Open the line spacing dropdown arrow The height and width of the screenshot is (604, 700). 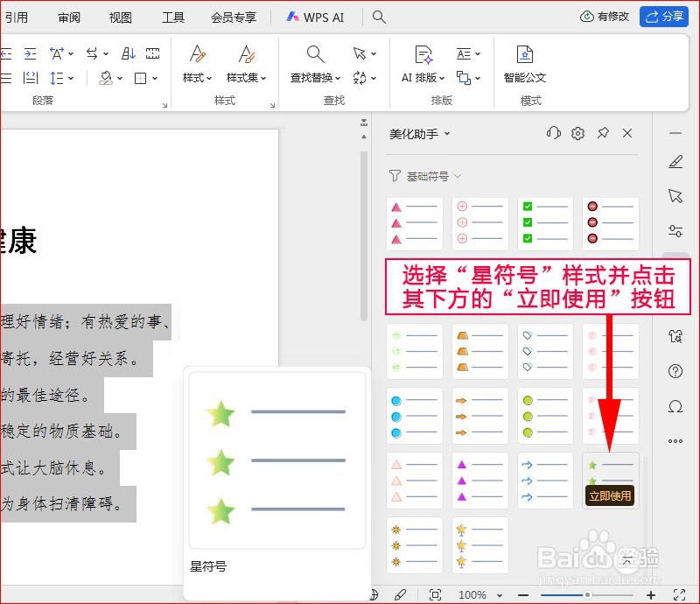pos(70,78)
